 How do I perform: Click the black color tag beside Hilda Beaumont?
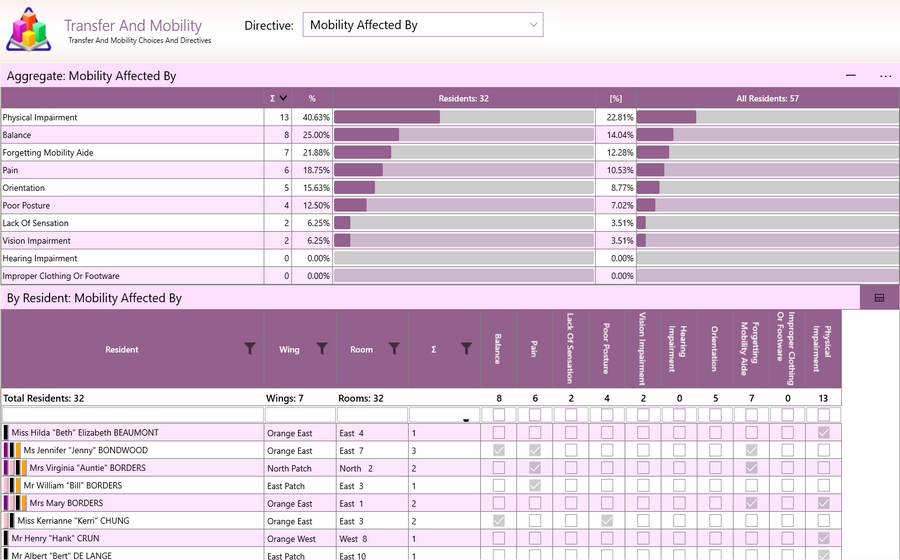tap(6, 433)
